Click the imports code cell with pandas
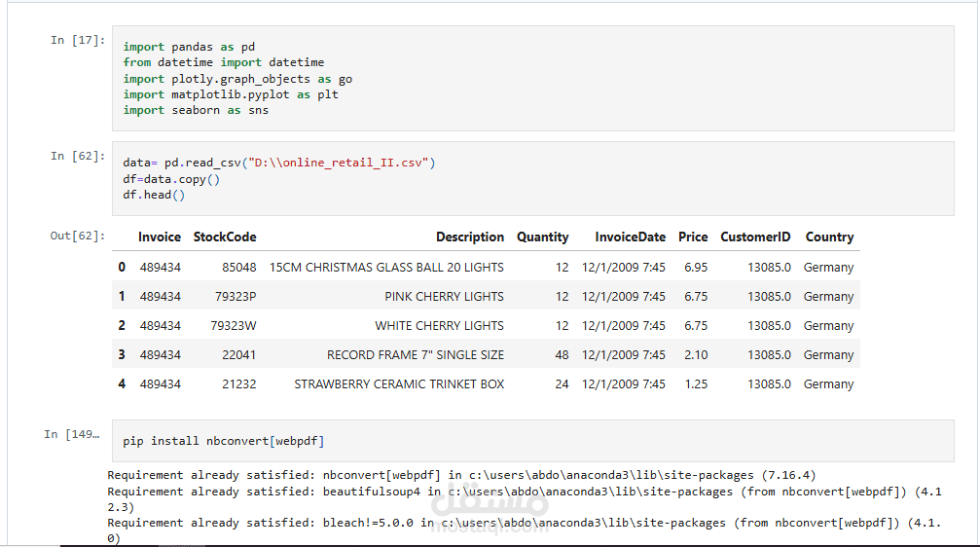The height and width of the screenshot is (547, 980). pos(532,78)
